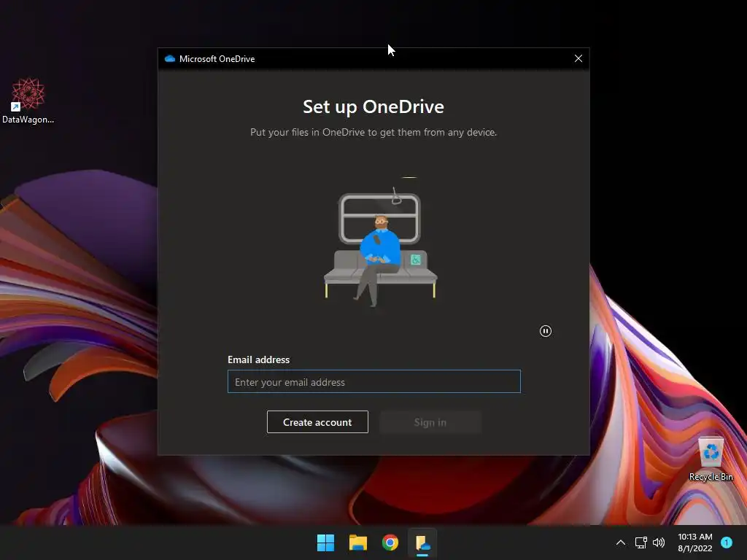Select the Recycle Bin desktop icon
The height and width of the screenshot is (560, 747).
point(711,459)
